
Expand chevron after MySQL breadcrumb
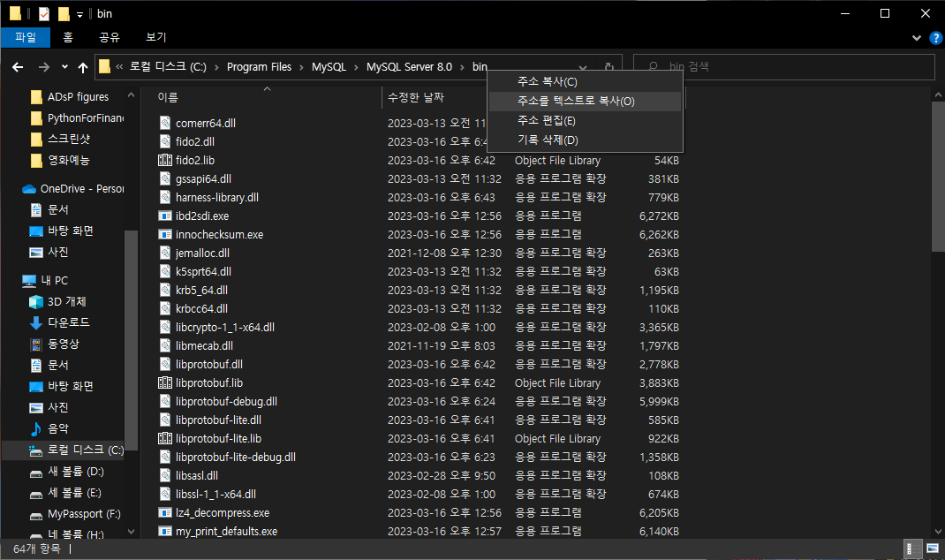(356, 67)
